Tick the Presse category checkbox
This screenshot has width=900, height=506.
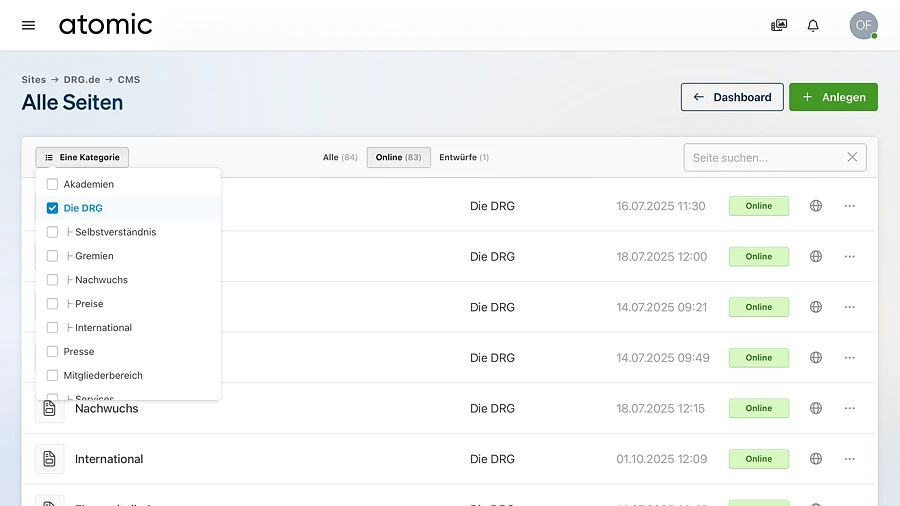[x=53, y=352]
